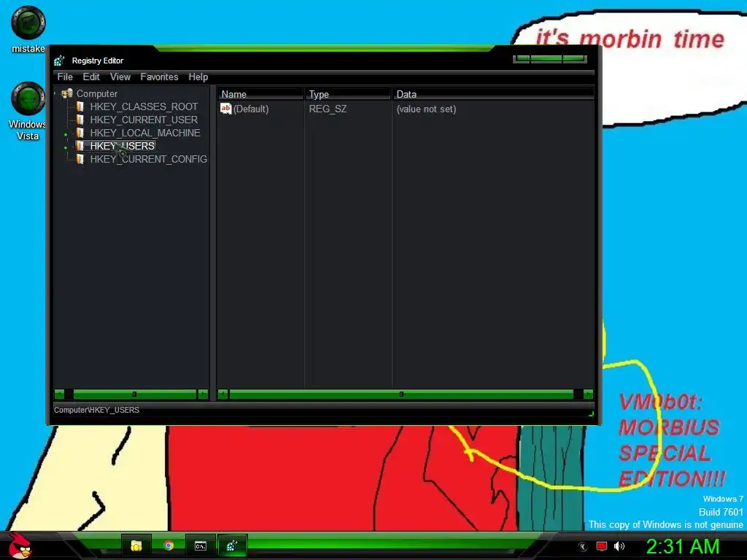Launch Chrome from the taskbar
This screenshot has width=747, height=560.
tap(169, 545)
